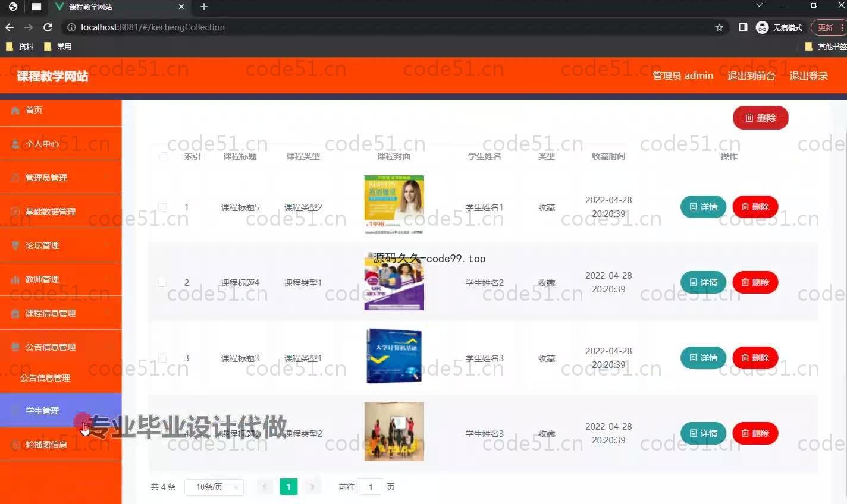Click the 更新 browser update button
This screenshot has width=847, height=504.
(827, 27)
